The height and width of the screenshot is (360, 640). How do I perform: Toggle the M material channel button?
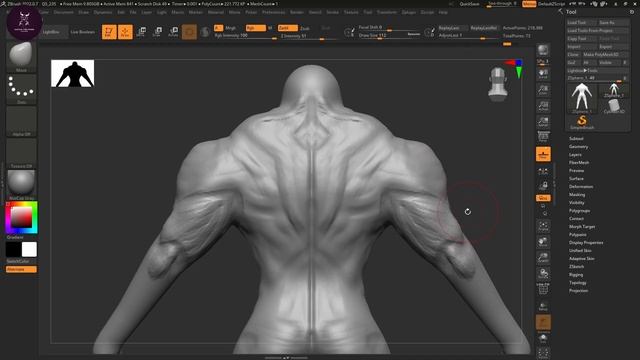[x=270, y=28]
